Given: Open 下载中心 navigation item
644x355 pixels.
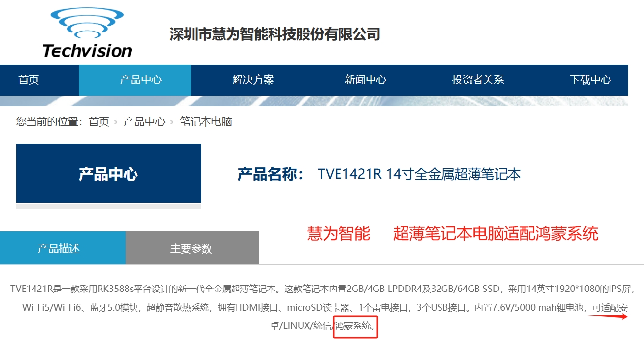Looking at the screenshot, I should click(x=590, y=80).
